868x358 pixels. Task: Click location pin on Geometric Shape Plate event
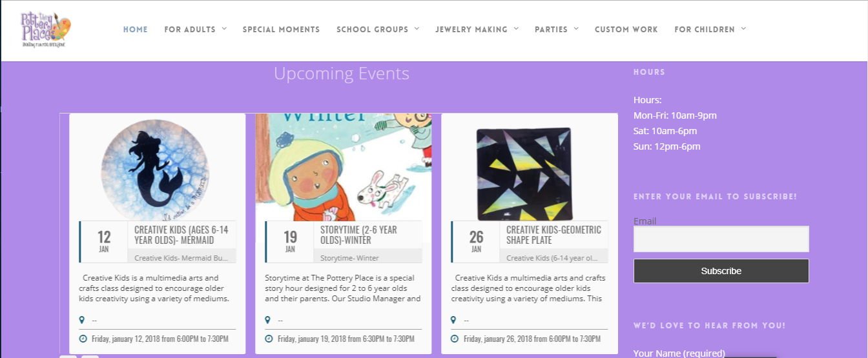coord(454,320)
